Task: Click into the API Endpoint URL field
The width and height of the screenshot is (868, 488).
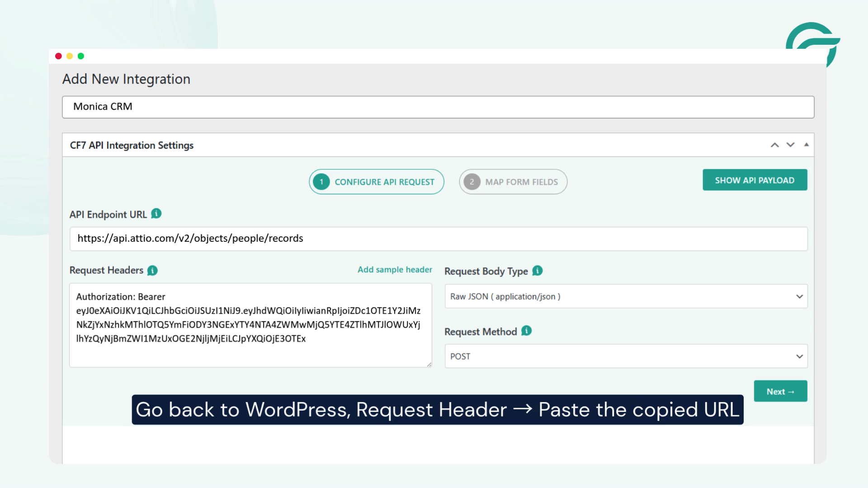Action: pyautogui.click(x=438, y=239)
